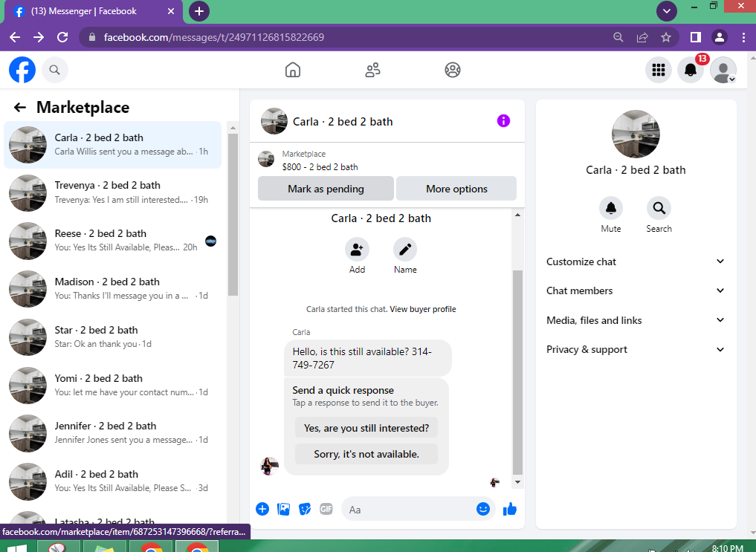Click the browser zoom magnifier icon
The image size is (756, 552).
pos(618,37)
